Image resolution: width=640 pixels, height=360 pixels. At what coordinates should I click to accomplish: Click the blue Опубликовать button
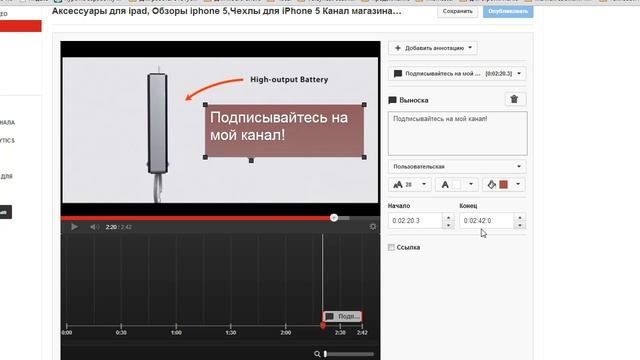pos(508,11)
